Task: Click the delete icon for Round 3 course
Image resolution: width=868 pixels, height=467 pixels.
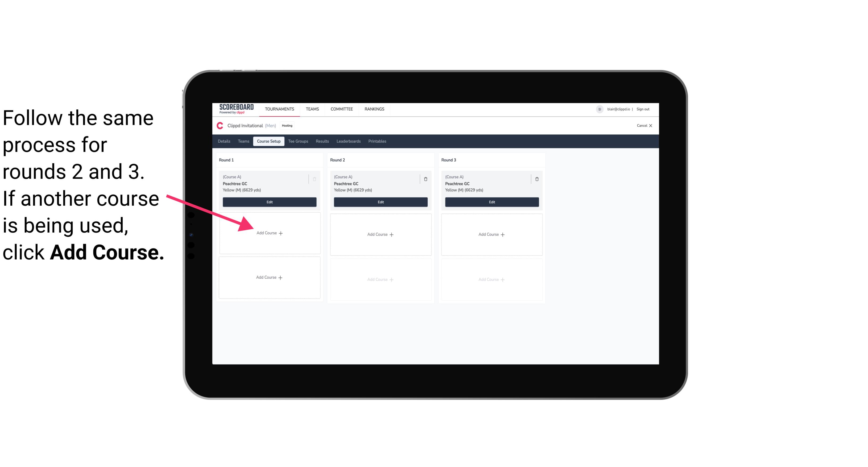Action: (x=536, y=179)
